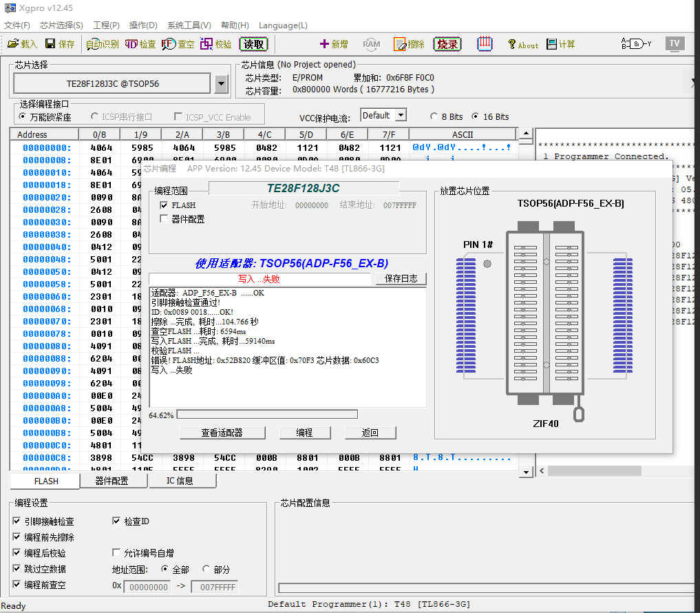This screenshot has width=700, height=613.
Task: Enable 允许编号自增 checkbox
Action: click(x=116, y=553)
